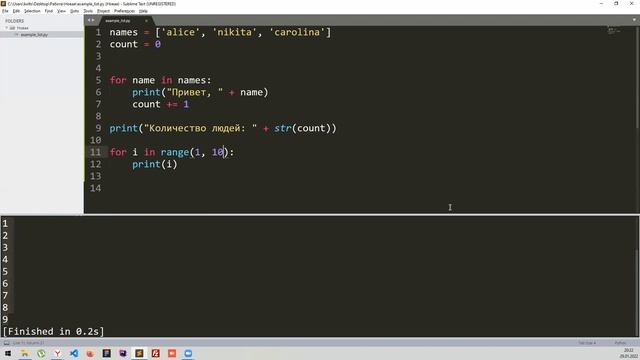Open the Help menu
Image resolution: width=640 pixels, height=360 pixels.
click(143, 11)
